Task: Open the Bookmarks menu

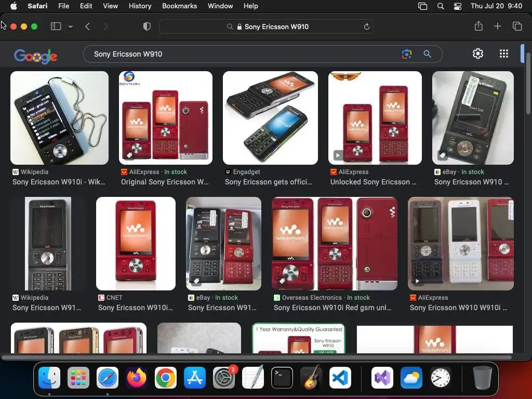Action: point(179,6)
